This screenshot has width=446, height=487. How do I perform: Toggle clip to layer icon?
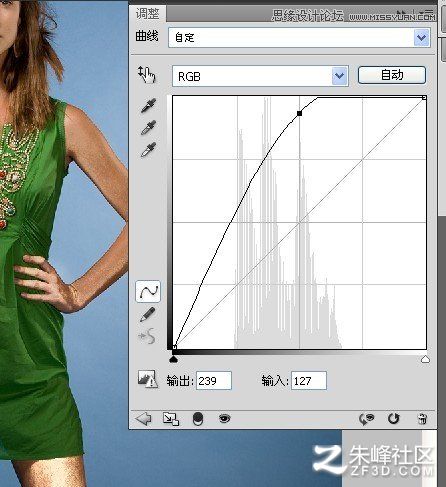198,419
